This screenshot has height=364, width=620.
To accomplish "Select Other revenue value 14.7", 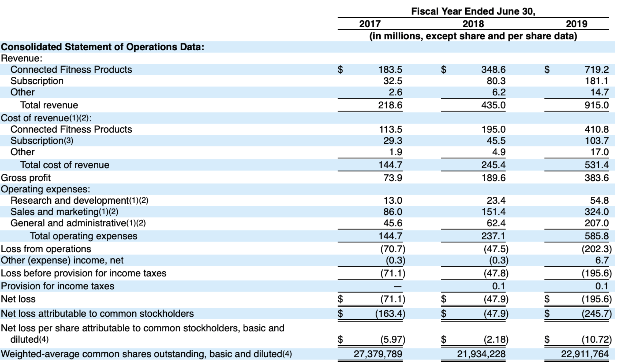I will [599, 92].
